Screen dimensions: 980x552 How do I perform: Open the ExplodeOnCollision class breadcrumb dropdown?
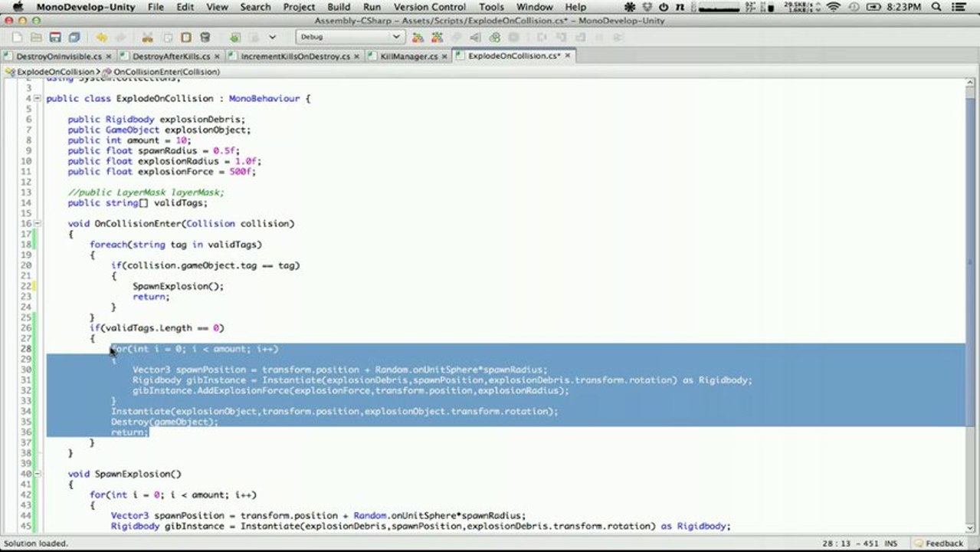pos(51,71)
